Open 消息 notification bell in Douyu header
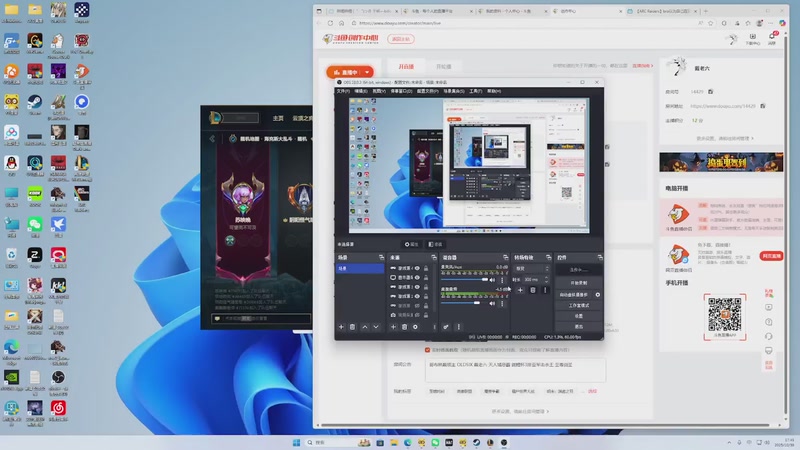This screenshot has width=800, height=450. (772, 38)
